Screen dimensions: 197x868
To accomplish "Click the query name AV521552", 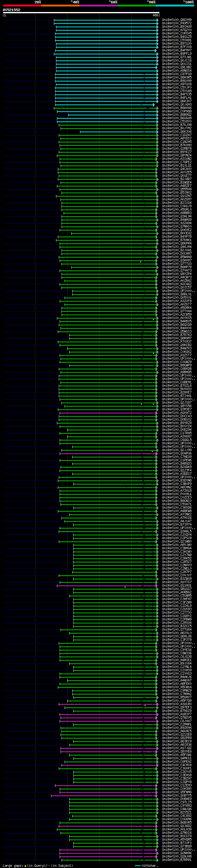I will coord(11,10).
